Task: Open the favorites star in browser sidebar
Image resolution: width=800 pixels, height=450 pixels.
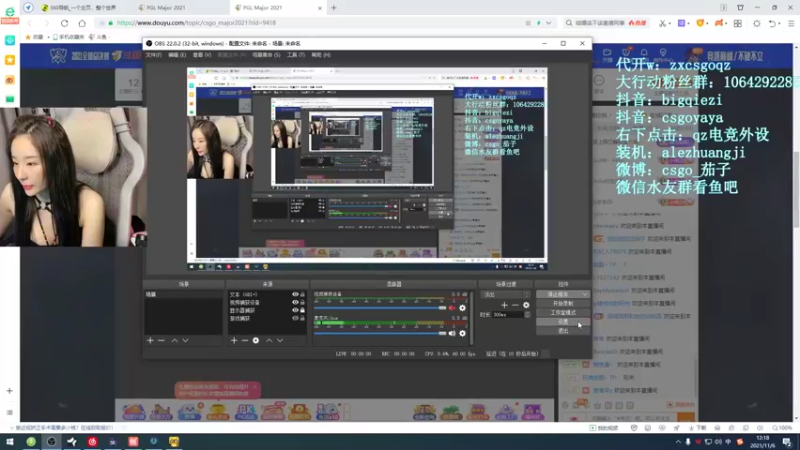Action: pyautogui.click(x=10, y=60)
